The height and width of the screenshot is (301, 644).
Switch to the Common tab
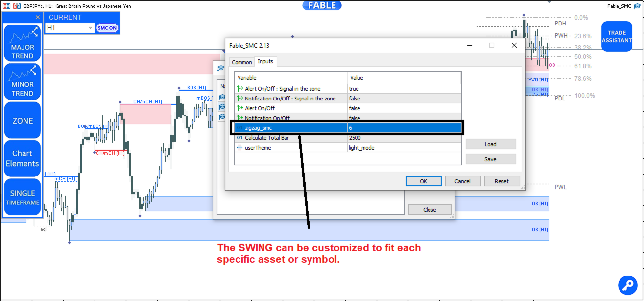tap(241, 62)
